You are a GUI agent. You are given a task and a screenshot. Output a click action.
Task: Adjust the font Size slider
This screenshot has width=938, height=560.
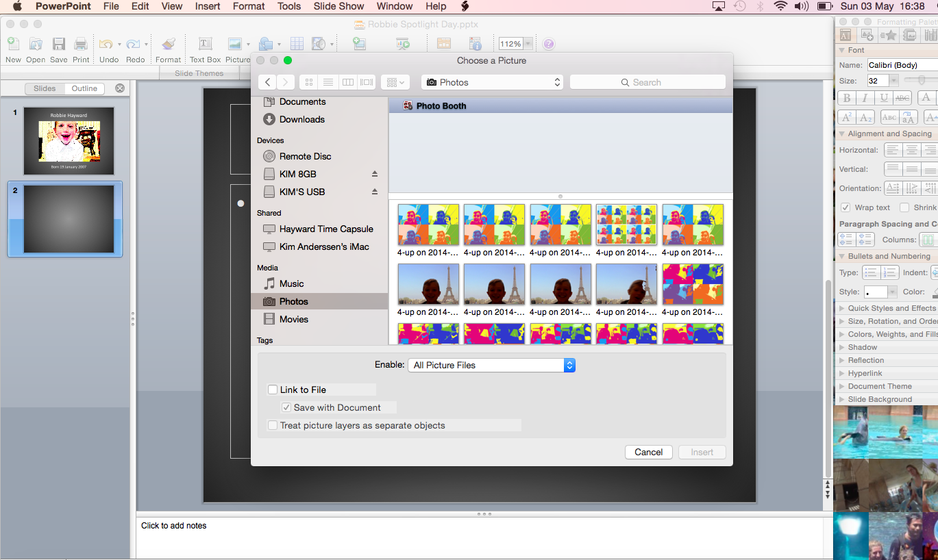[922, 81]
